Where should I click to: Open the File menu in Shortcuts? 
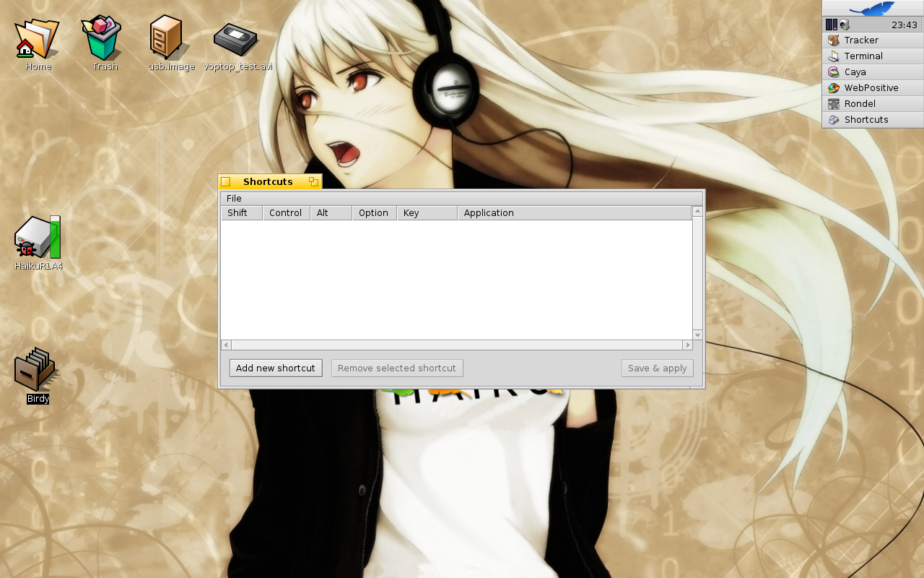coord(234,199)
